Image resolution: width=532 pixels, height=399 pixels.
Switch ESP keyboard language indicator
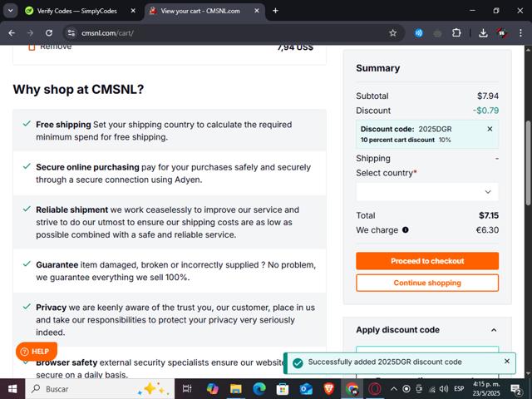click(x=459, y=389)
